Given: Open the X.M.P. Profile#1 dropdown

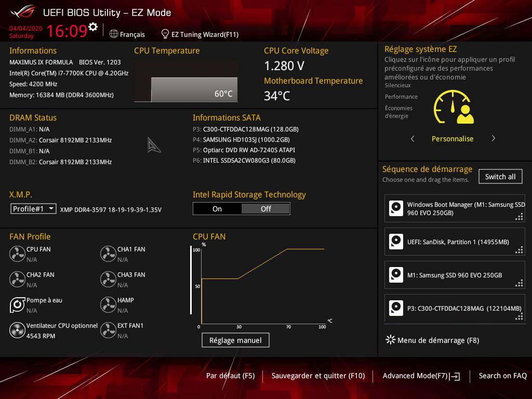Looking at the screenshot, I should coord(33,209).
